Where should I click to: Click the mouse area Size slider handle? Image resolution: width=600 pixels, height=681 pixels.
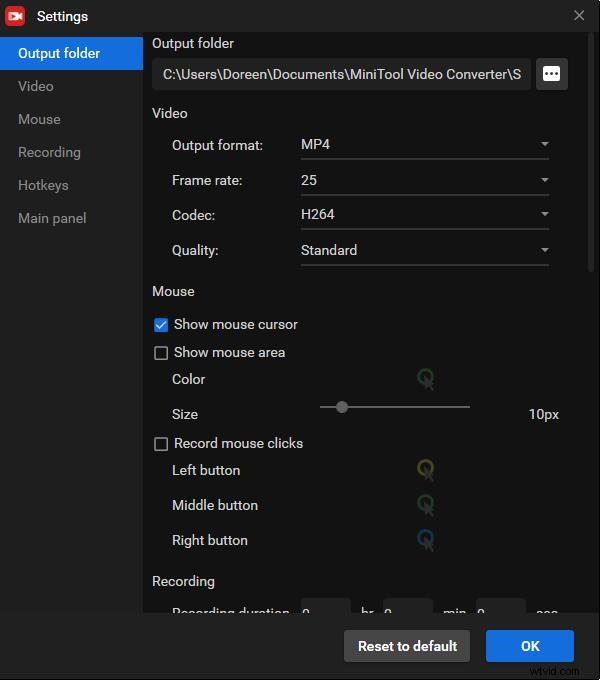point(342,407)
